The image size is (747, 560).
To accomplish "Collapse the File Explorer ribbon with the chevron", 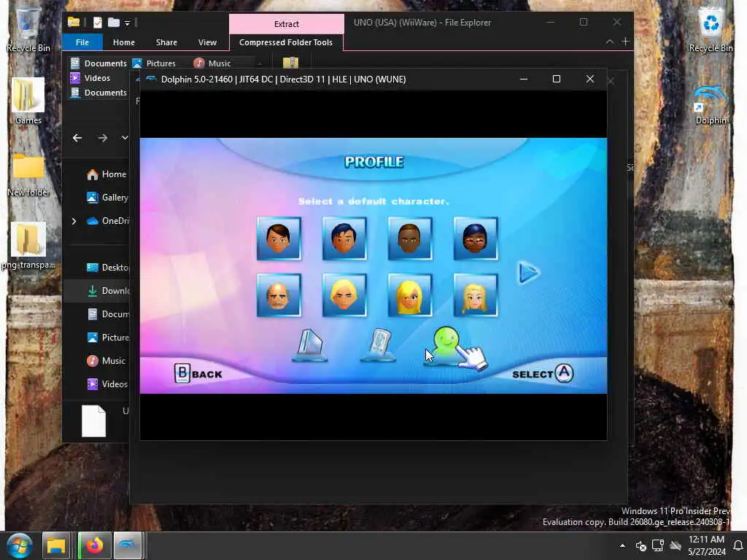I will (610, 42).
